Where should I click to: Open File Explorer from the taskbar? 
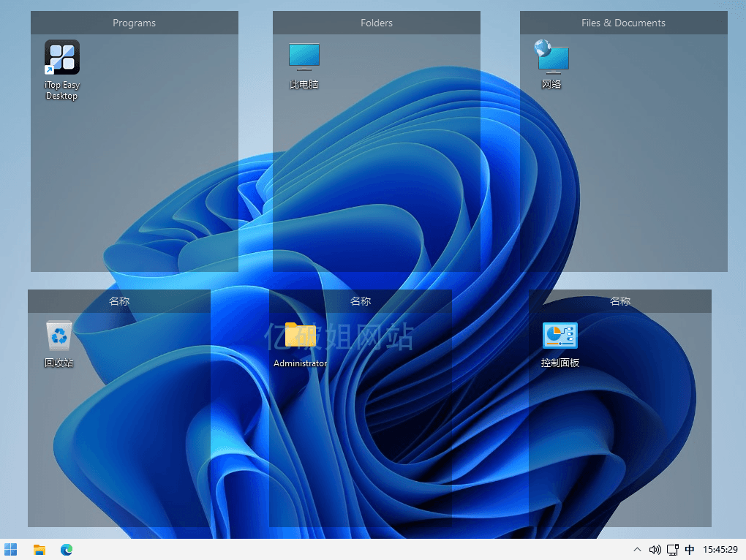pyautogui.click(x=39, y=549)
